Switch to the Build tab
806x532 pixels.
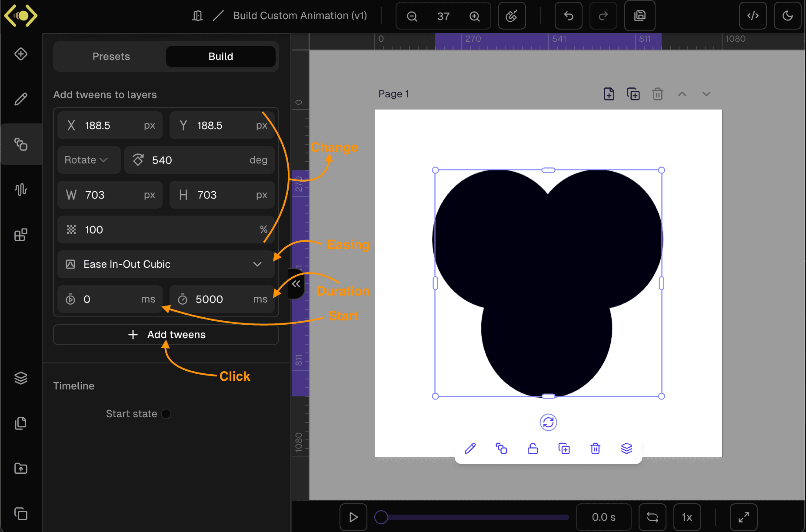(x=220, y=57)
